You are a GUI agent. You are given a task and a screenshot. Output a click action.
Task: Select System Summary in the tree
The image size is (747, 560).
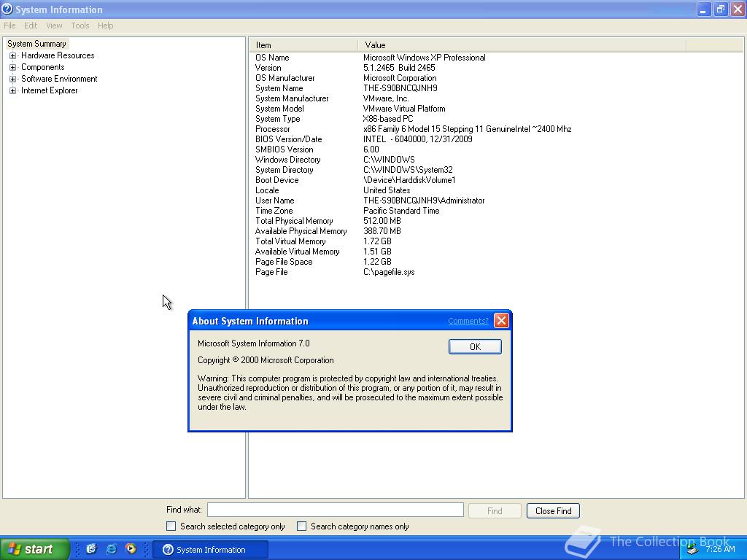tap(36, 44)
